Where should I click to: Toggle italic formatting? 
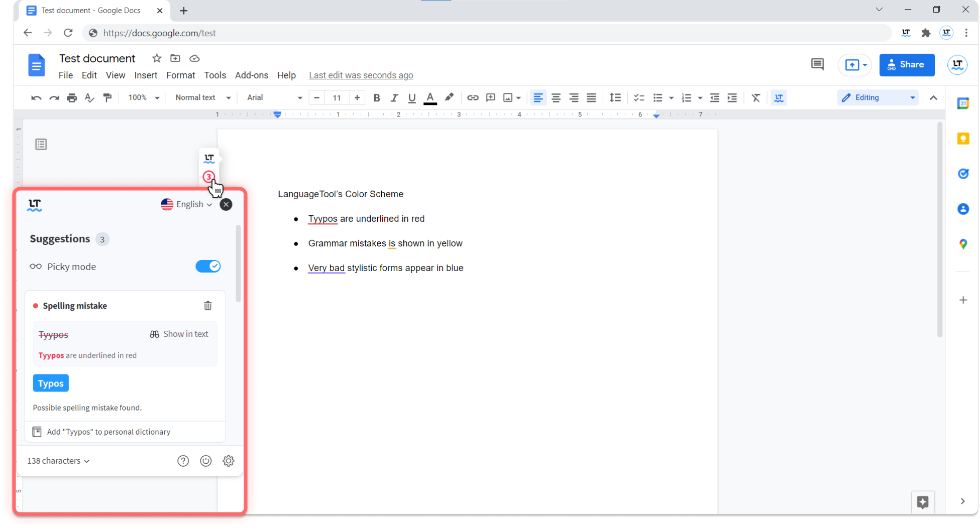(394, 98)
